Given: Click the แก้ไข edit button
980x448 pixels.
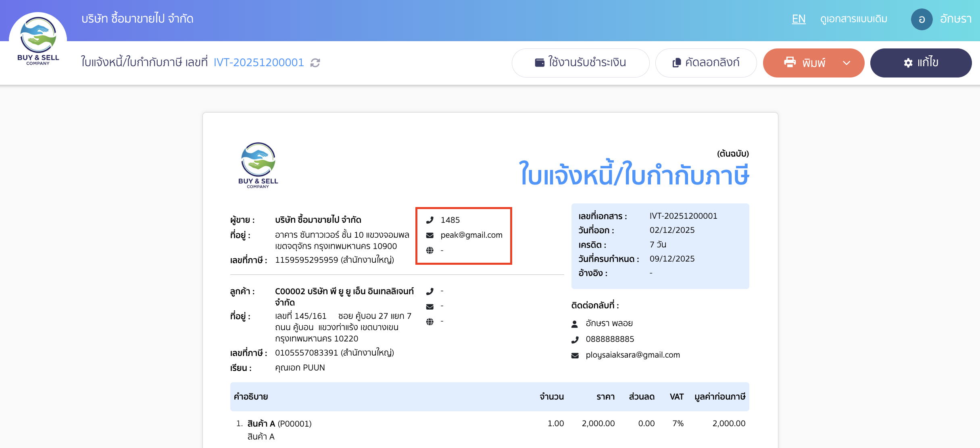Looking at the screenshot, I should coord(921,63).
